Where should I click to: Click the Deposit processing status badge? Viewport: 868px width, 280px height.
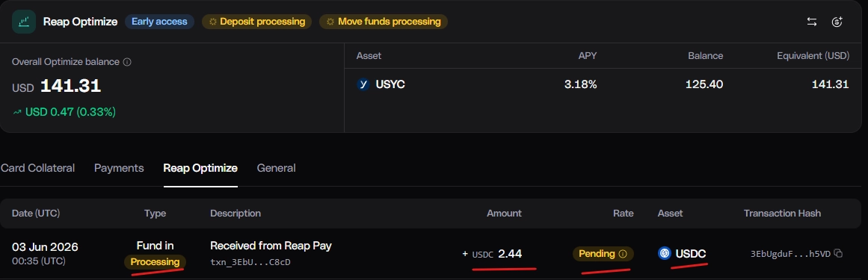click(256, 22)
